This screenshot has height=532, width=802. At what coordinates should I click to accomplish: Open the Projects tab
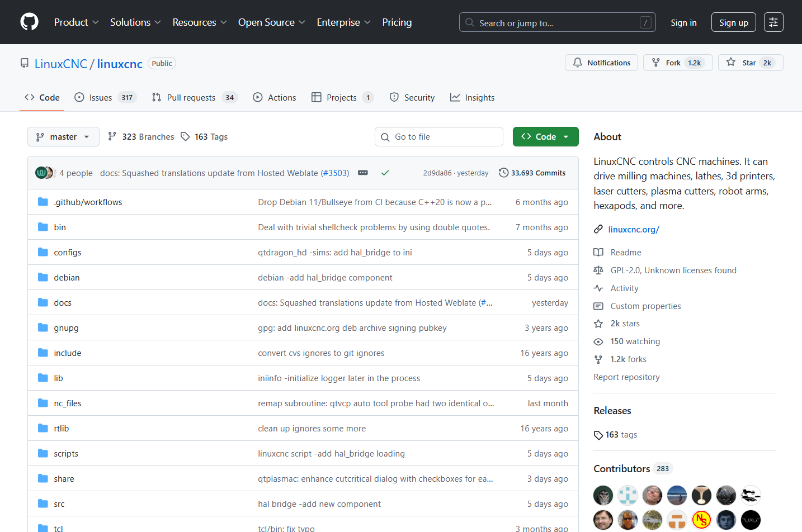pyautogui.click(x=342, y=97)
